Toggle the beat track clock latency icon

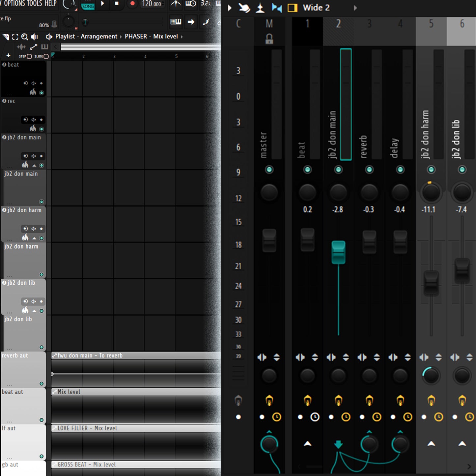315,417
